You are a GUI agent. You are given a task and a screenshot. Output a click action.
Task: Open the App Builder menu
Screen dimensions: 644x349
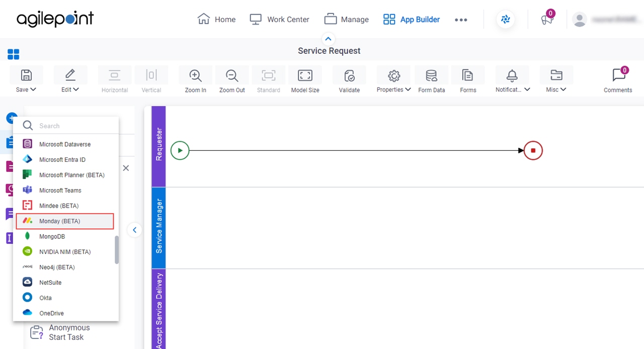(412, 20)
